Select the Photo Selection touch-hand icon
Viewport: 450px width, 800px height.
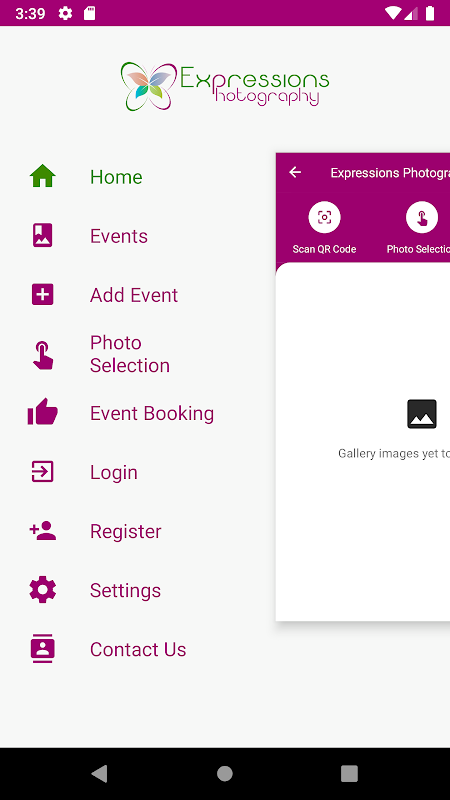43,355
